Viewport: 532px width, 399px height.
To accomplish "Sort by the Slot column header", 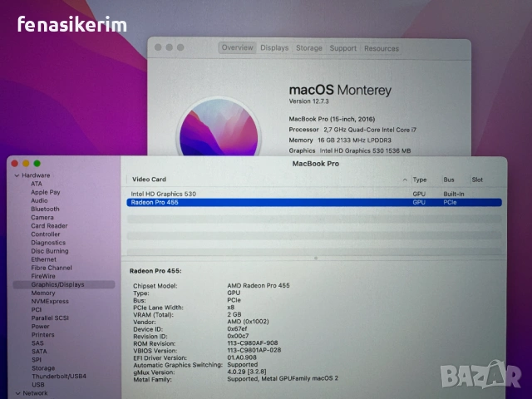I will point(477,180).
